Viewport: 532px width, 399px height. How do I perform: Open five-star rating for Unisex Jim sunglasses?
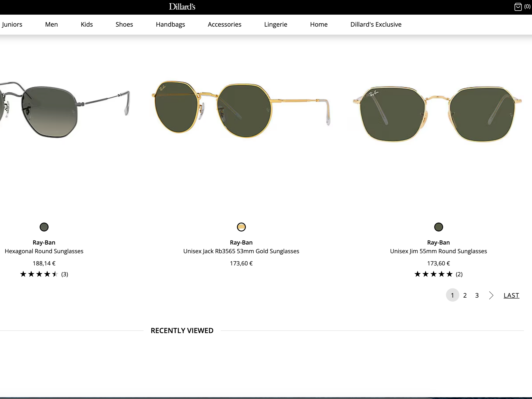(434, 274)
